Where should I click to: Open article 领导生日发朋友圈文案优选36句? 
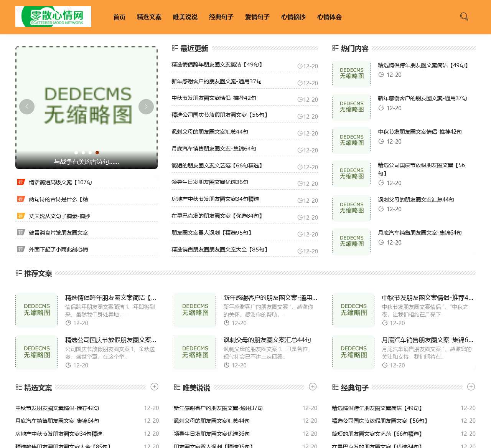(x=209, y=182)
